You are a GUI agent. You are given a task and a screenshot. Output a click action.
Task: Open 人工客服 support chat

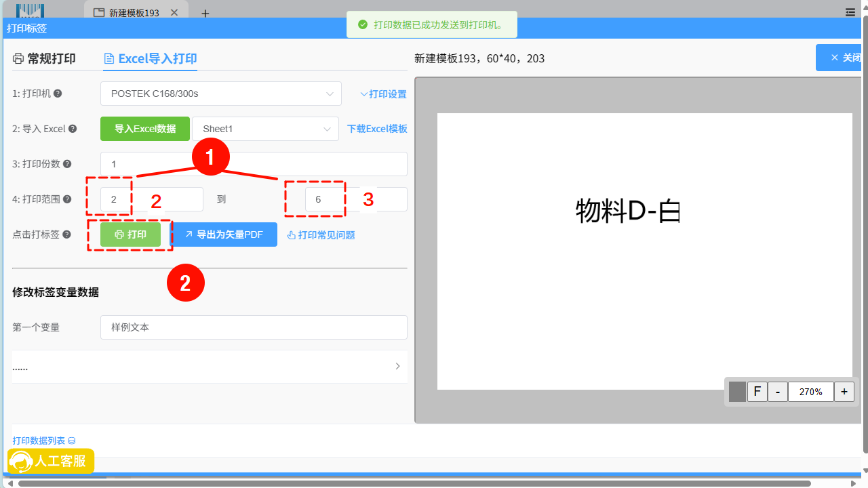[x=51, y=461]
